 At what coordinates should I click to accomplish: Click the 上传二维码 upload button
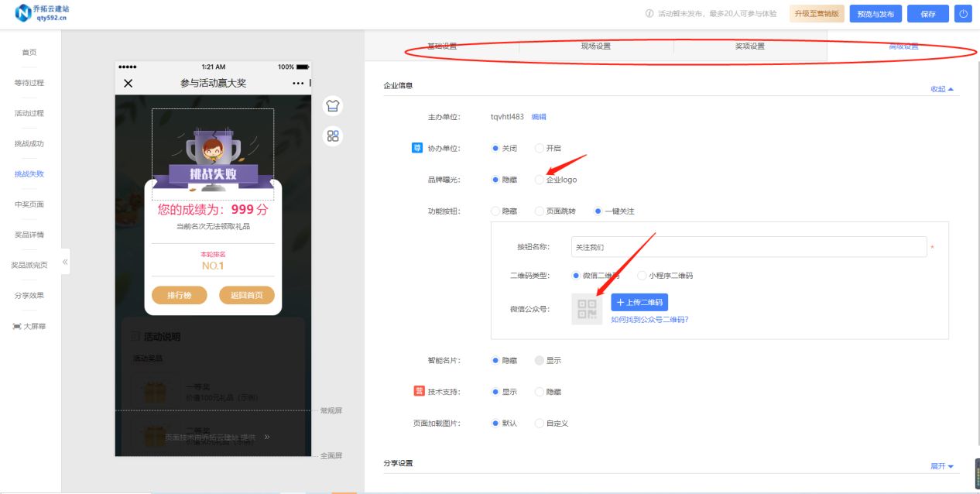point(639,302)
